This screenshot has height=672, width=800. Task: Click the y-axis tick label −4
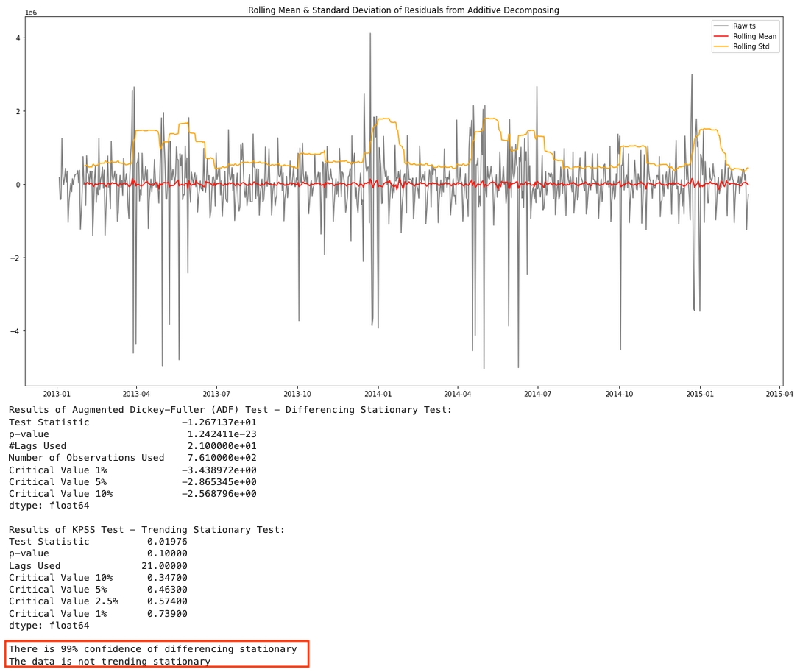tap(15, 331)
